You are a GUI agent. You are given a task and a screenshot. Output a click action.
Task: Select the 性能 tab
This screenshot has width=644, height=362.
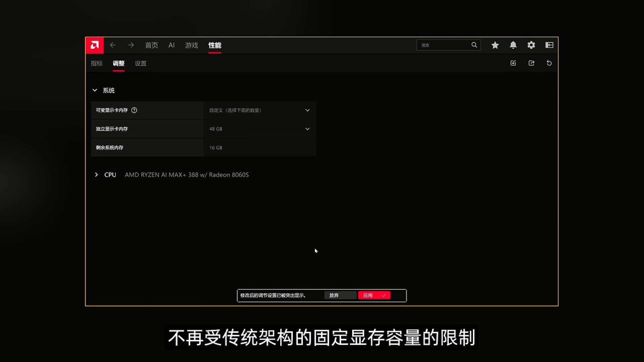click(215, 45)
